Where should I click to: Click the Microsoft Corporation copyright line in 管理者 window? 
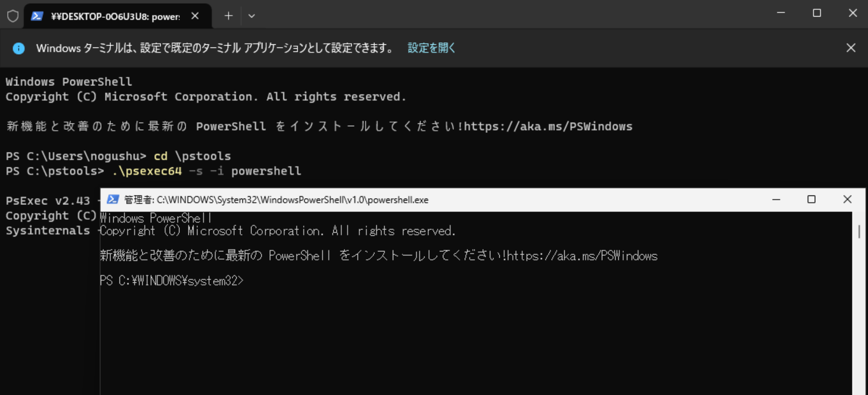(277, 231)
